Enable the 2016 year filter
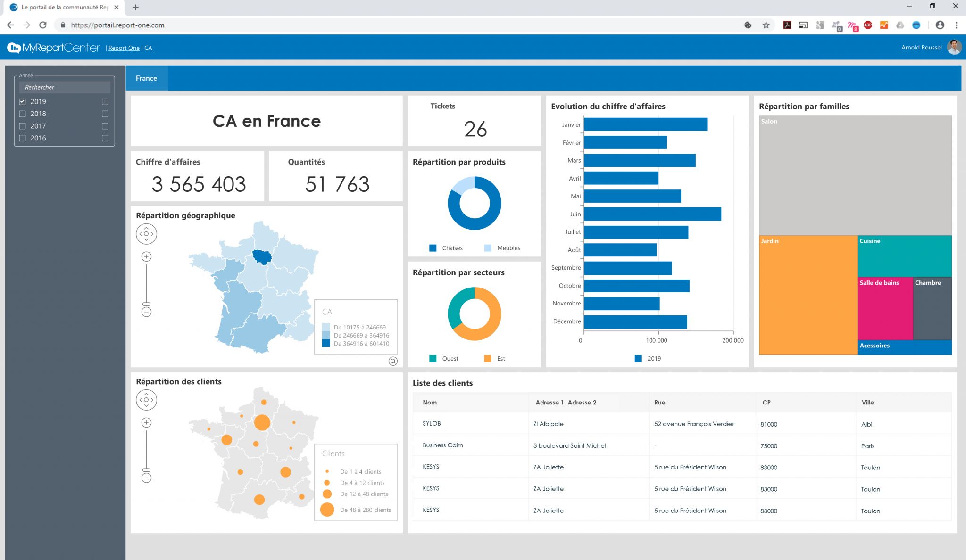Viewport: 966px width, 560px height. click(22, 138)
